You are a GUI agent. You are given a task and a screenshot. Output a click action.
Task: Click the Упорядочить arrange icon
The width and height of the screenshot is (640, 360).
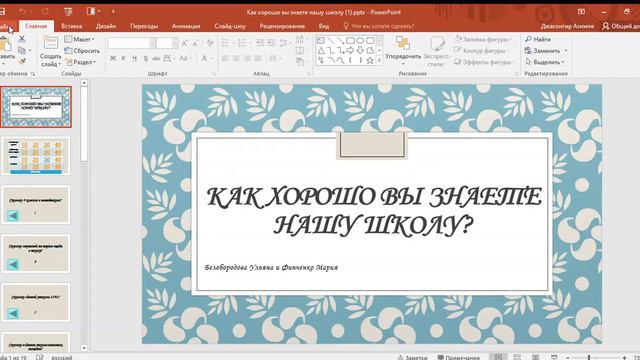(403, 43)
